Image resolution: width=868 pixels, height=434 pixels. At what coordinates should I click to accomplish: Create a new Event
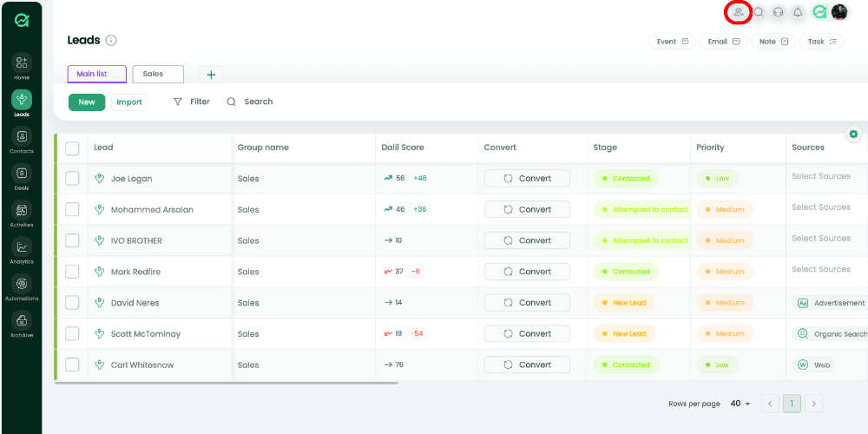pos(672,42)
